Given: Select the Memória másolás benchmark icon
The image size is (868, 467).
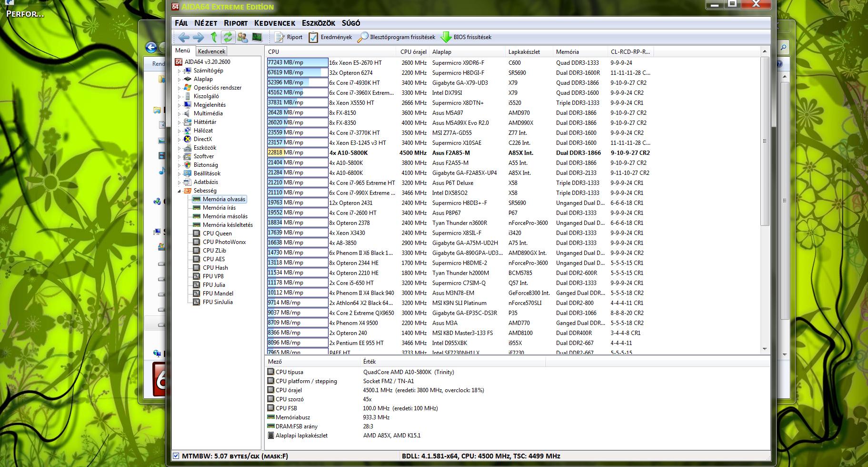Looking at the screenshot, I should [196, 216].
